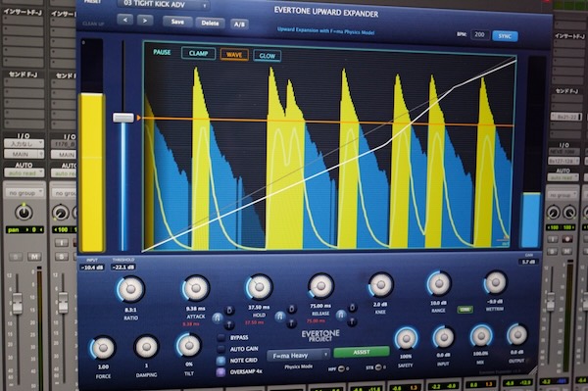
Task: Click the dotted-note icon above ATTACK's triplet icon
Action: click(x=229, y=310)
